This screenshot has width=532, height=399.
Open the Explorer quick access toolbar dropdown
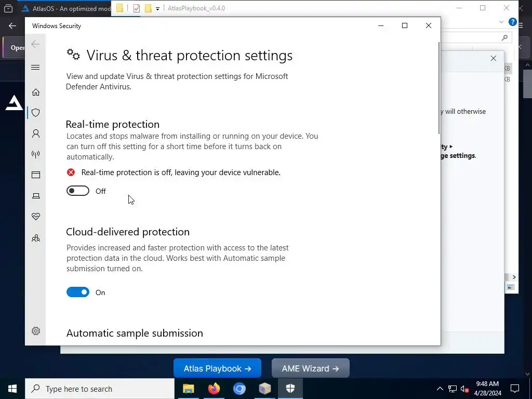coord(157,9)
